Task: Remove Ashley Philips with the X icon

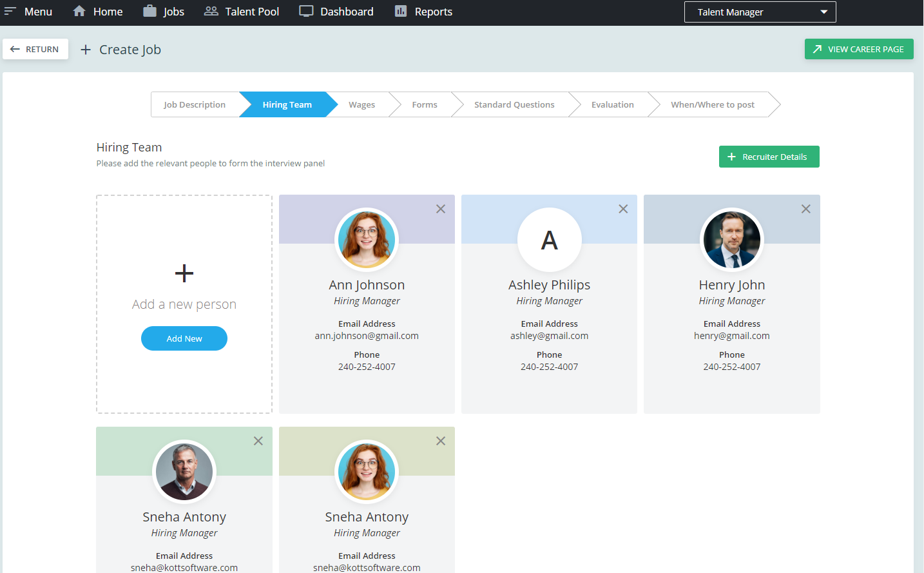Action: tap(623, 209)
